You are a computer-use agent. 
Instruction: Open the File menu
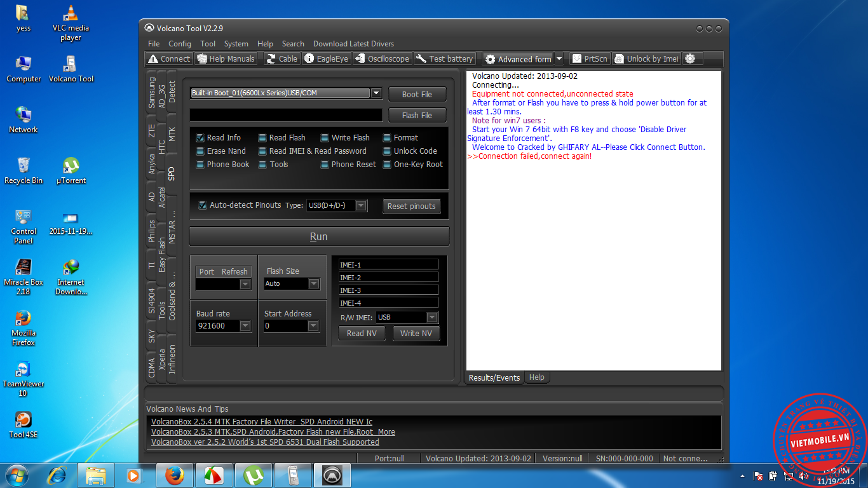tap(154, 44)
